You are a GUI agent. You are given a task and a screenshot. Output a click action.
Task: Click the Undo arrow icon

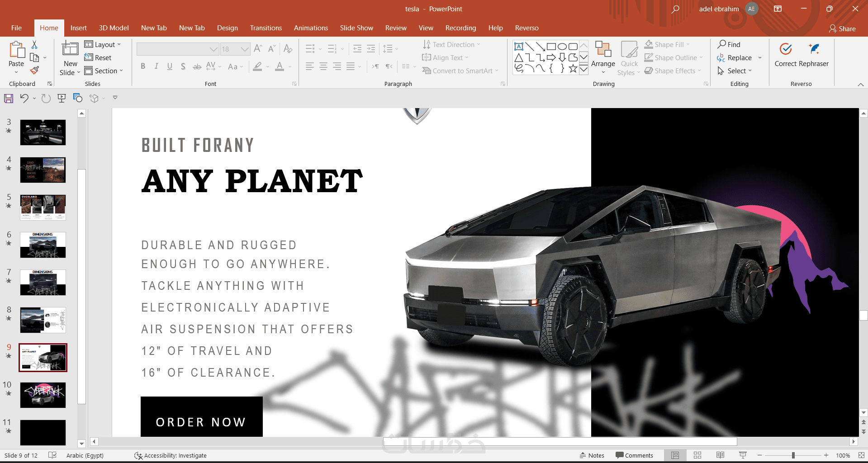click(24, 98)
